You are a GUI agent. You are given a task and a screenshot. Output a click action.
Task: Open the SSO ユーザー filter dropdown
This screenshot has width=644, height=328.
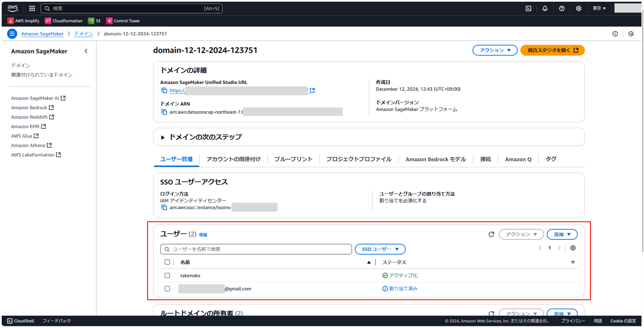tap(380, 249)
